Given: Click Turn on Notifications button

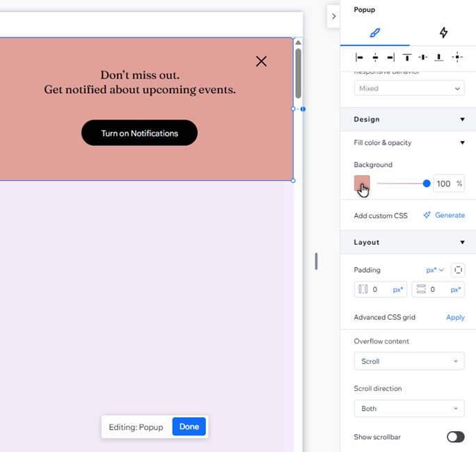Looking at the screenshot, I should click(139, 133).
